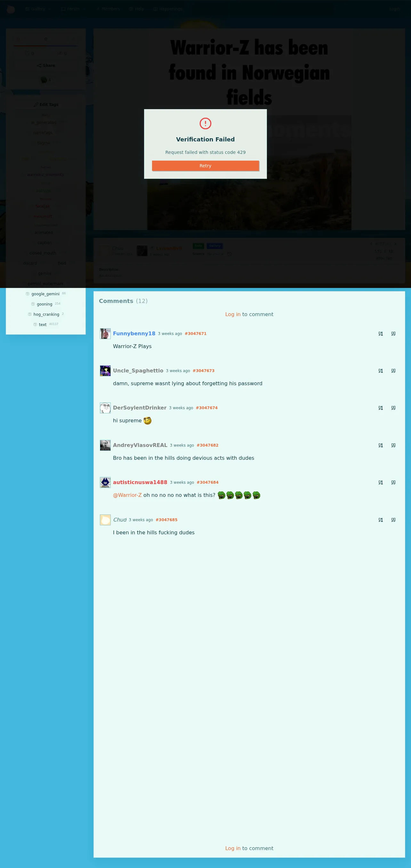
Task: Click the help icon beside the google_gemini tag
Action: (28, 294)
